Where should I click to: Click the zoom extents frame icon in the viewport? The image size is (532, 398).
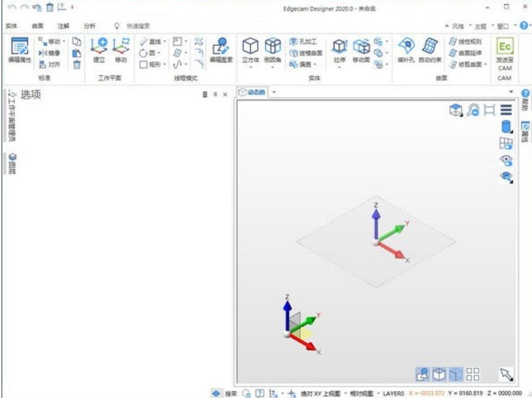[489, 110]
